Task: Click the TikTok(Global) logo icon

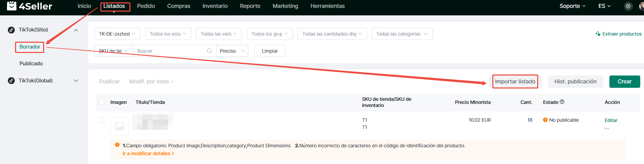Action: [11, 81]
